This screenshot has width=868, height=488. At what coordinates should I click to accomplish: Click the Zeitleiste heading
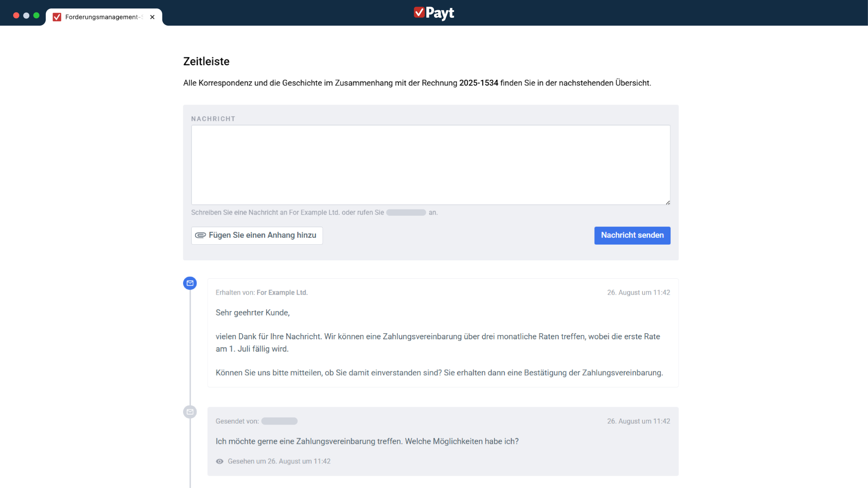206,61
